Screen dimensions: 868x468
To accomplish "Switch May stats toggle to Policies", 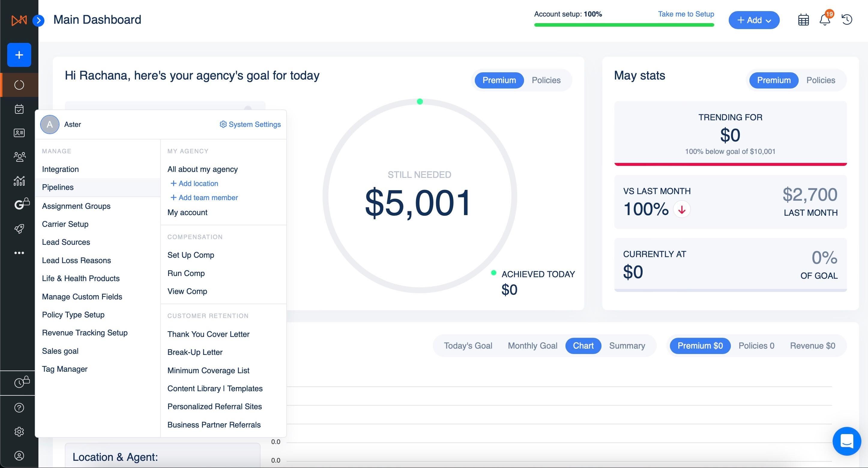I will (821, 80).
